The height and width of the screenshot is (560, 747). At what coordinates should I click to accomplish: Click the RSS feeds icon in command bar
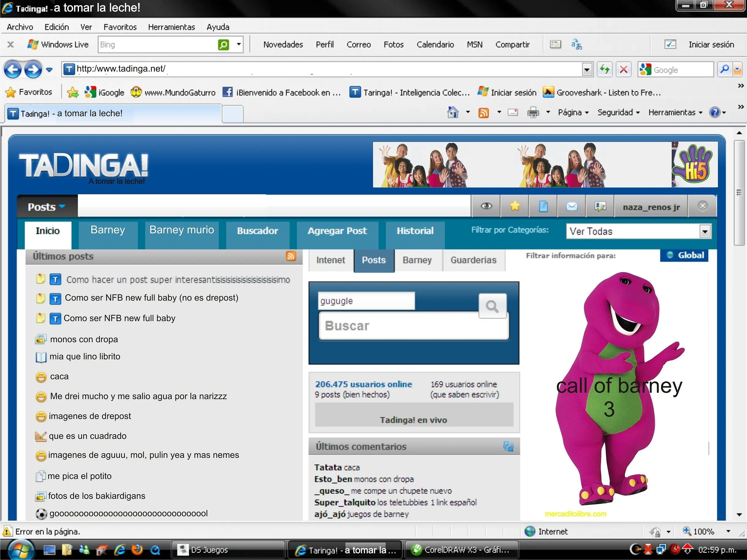[484, 113]
